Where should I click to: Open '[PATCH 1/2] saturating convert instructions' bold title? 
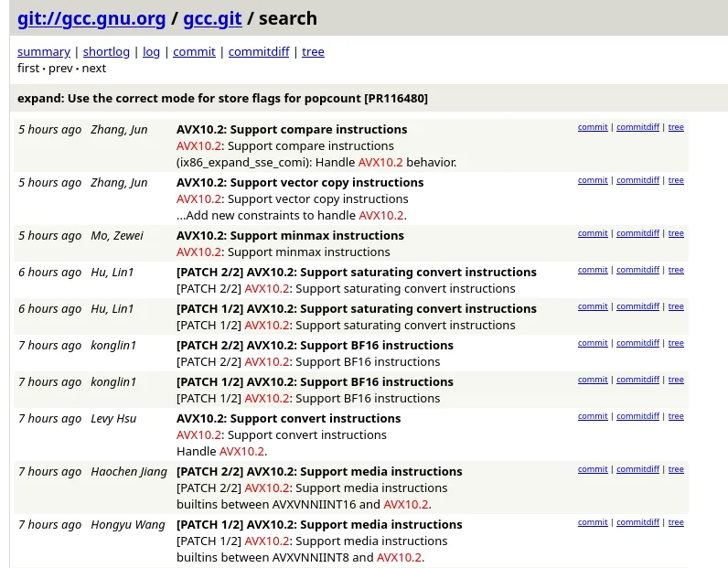[x=357, y=308]
